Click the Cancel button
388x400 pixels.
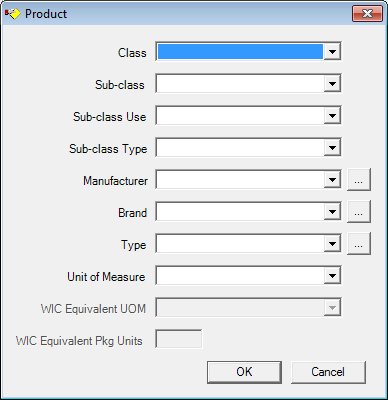coord(328,372)
